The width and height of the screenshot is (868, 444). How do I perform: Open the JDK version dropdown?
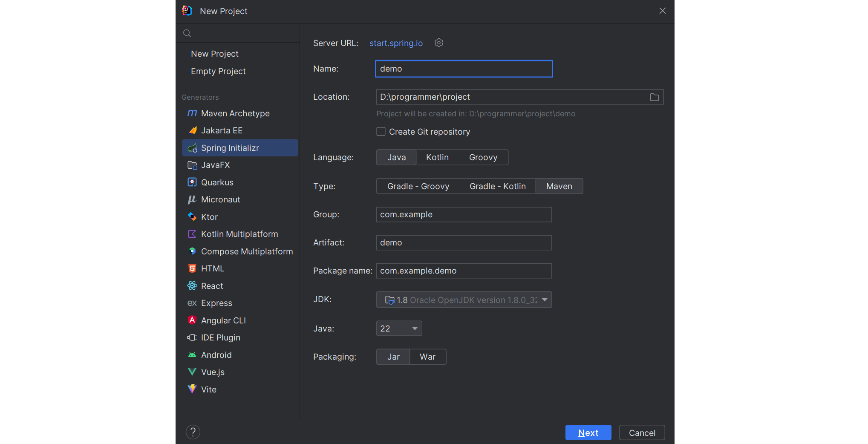[x=464, y=300]
